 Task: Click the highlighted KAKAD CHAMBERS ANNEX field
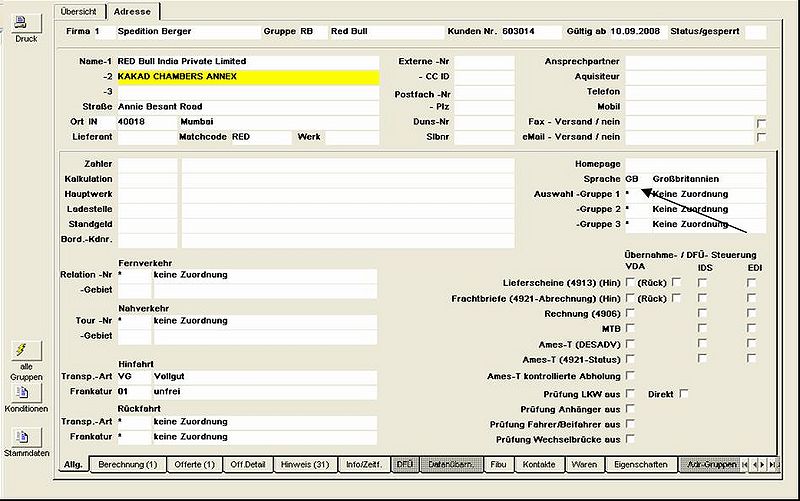point(248,77)
